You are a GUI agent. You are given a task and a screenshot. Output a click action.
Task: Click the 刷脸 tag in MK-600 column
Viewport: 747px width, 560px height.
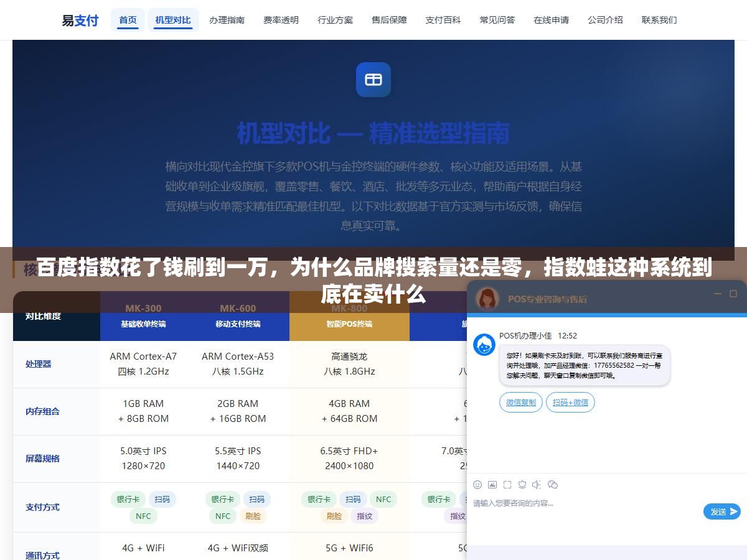[x=253, y=516]
